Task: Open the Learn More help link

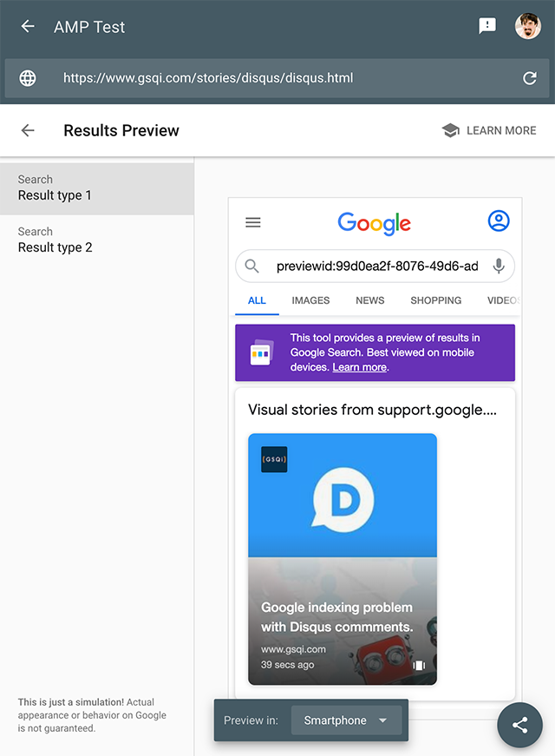Action: (x=489, y=130)
